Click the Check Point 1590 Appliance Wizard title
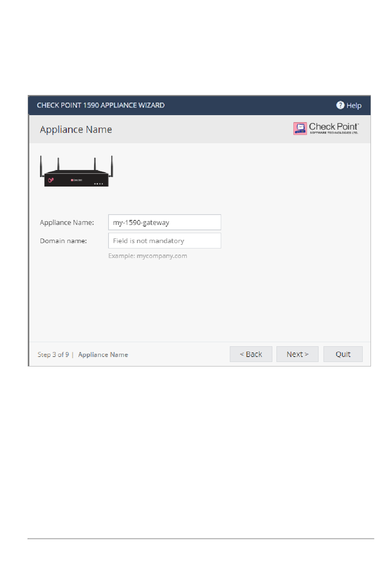 101,105
